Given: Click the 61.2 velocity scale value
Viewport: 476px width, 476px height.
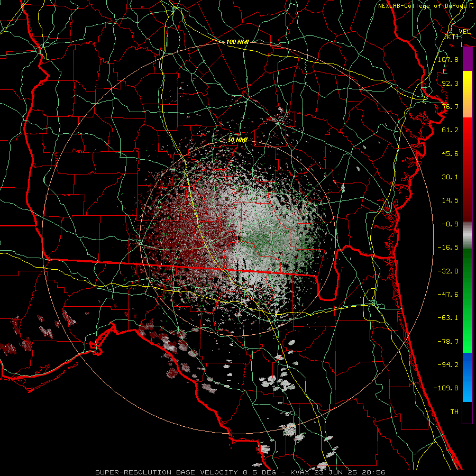Looking at the screenshot, I should tap(450, 130).
